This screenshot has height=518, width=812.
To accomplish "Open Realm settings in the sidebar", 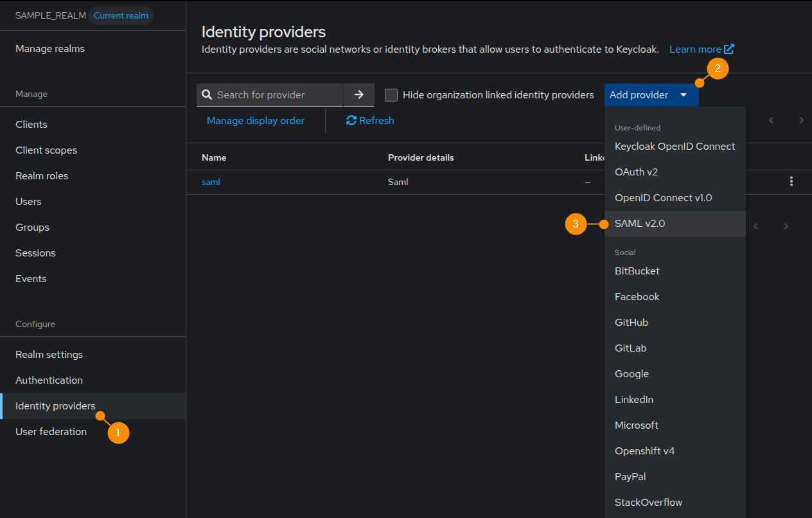I will pos(49,355).
